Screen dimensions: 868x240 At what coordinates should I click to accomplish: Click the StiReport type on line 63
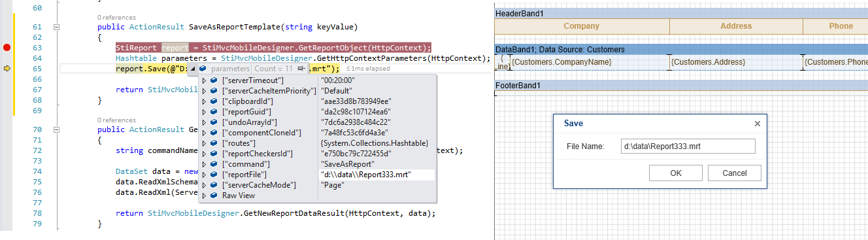click(137, 48)
